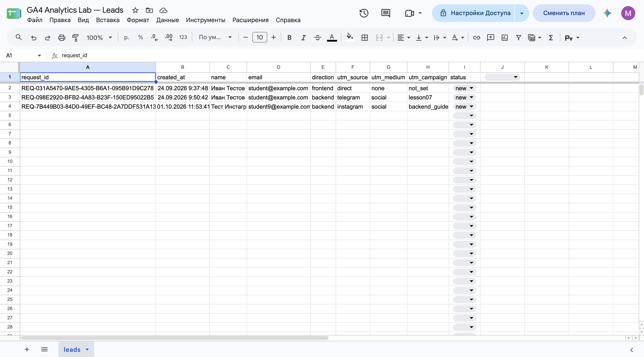Insert a link
The width and height of the screenshot is (644, 357).
(476, 38)
